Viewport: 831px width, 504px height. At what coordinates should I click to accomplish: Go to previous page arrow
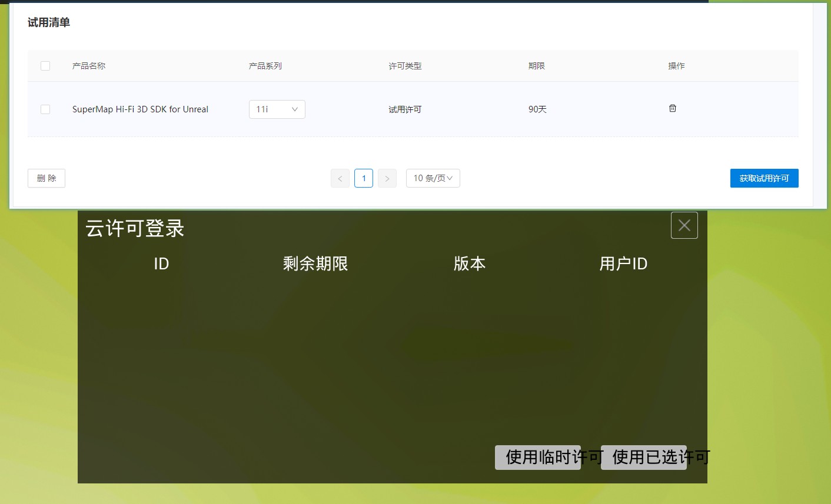(340, 178)
